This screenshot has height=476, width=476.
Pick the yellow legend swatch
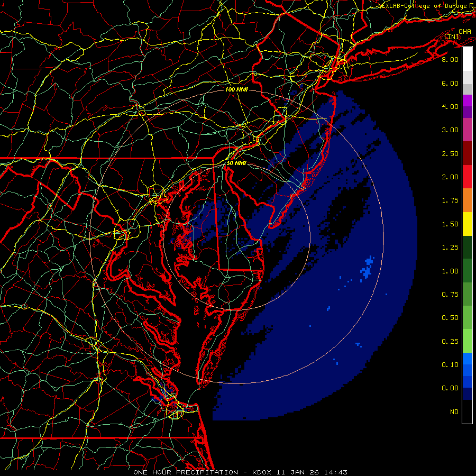pyautogui.click(x=467, y=224)
